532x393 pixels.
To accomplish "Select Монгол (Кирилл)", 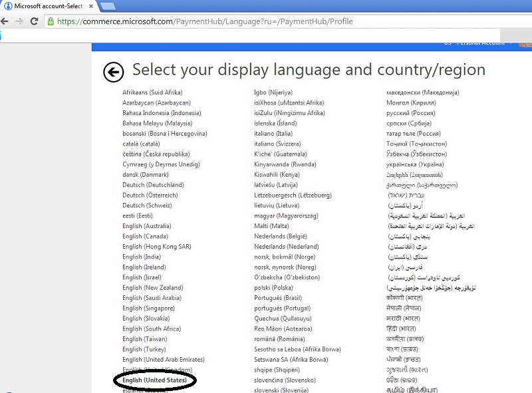I will pos(411,102).
